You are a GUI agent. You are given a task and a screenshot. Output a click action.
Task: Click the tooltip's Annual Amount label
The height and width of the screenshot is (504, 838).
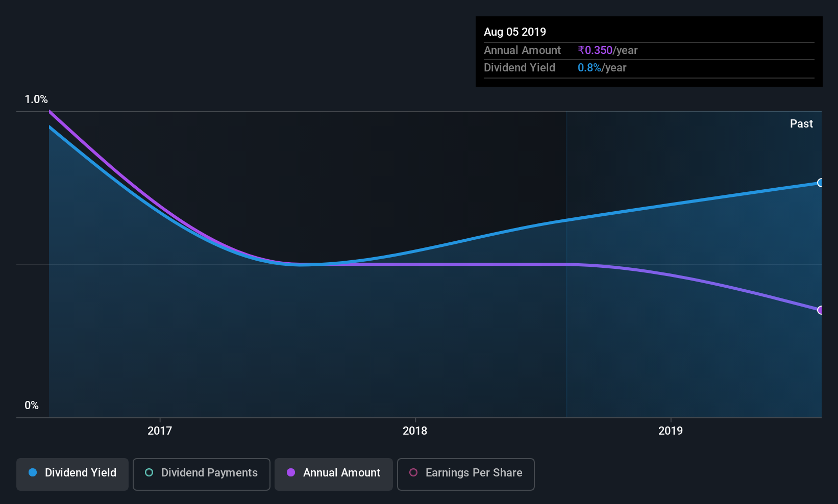point(522,51)
